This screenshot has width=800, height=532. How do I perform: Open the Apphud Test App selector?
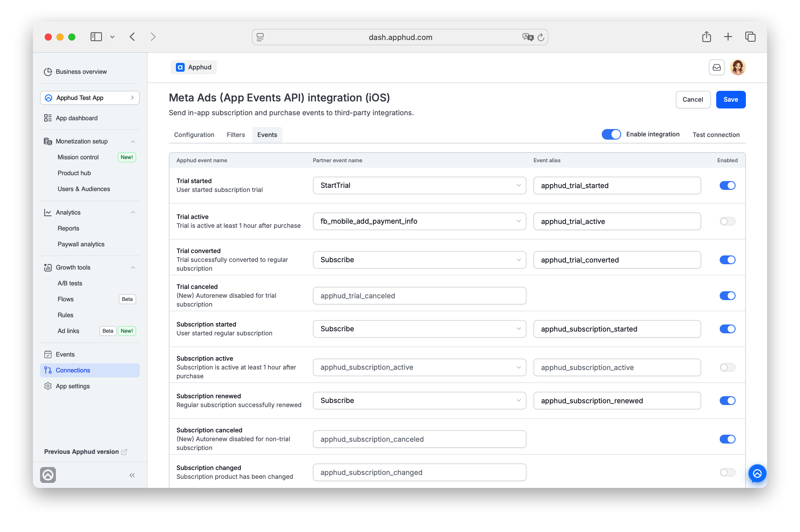click(x=90, y=98)
